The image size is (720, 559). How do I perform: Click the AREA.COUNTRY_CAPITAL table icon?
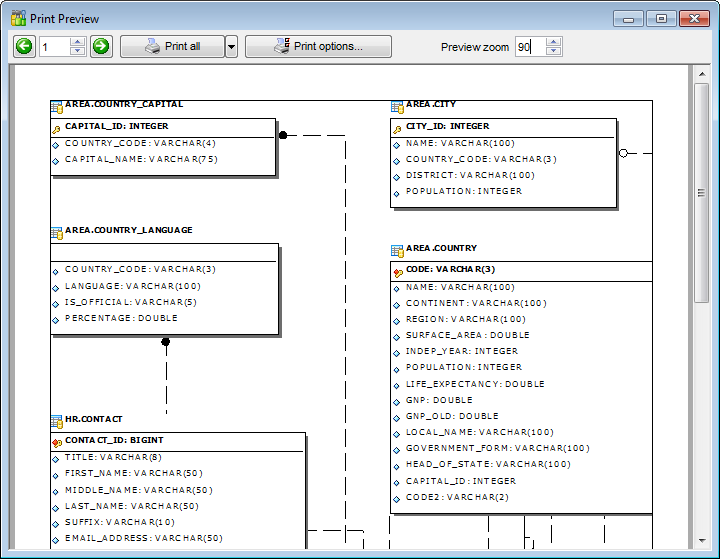[x=57, y=107]
